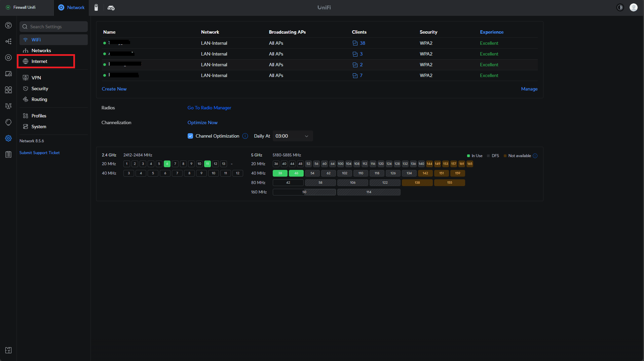Click the 2 clients count link
This screenshot has height=361, width=644.
pos(361,65)
